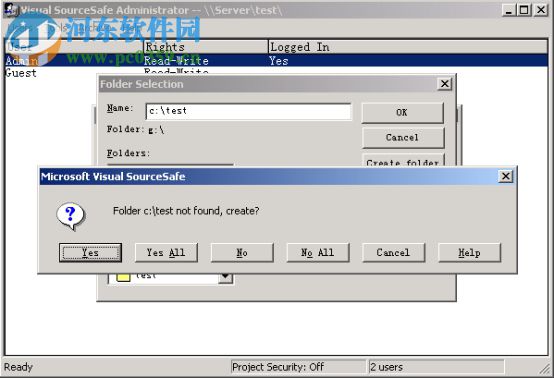Open the drives dropdown arrow in Folder Selection
554x378 pixels.
[225, 277]
